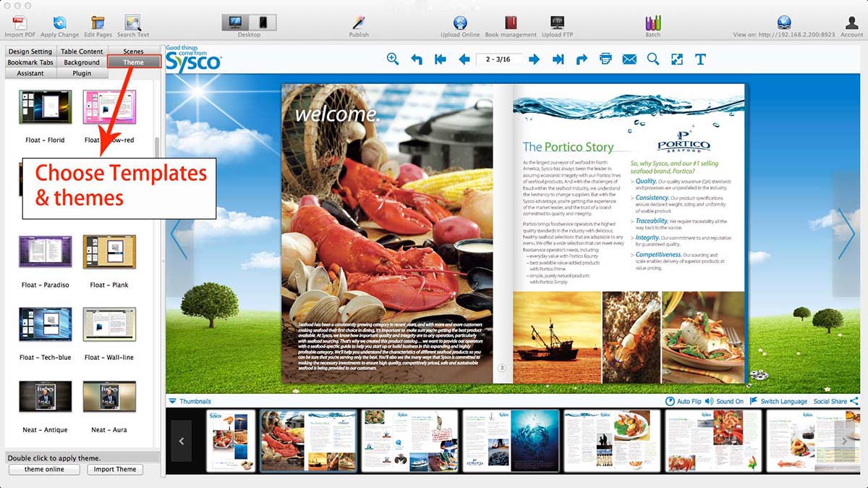Click the Apply Change icon
Viewport: 868px width, 488px height.
tap(59, 23)
